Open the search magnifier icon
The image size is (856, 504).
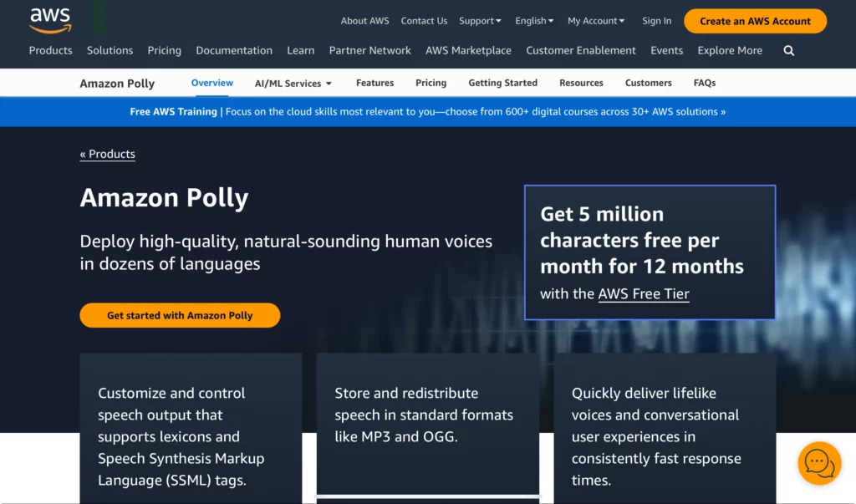[x=789, y=51]
